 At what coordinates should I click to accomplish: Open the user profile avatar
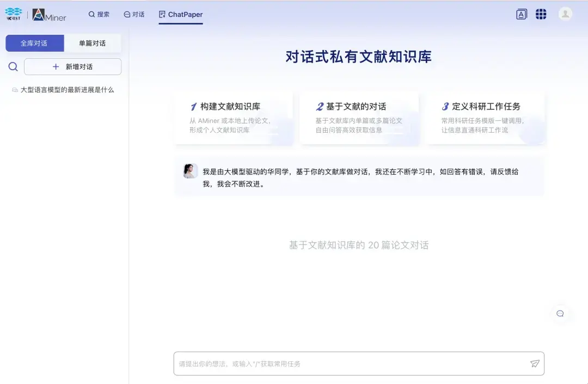pyautogui.click(x=565, y=14)
